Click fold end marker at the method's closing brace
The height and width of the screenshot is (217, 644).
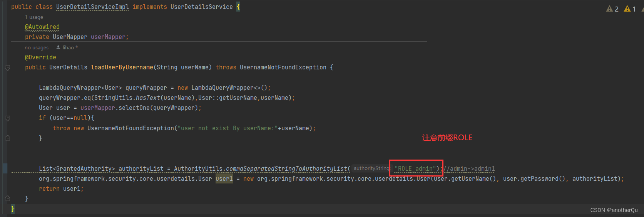[8, 198]
